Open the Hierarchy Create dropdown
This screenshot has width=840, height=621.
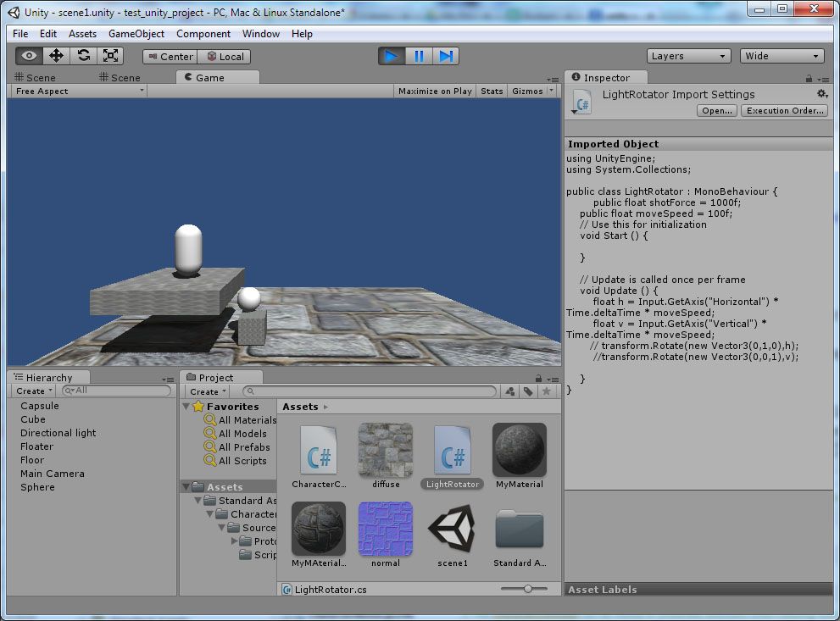click(x=34, y=391)
